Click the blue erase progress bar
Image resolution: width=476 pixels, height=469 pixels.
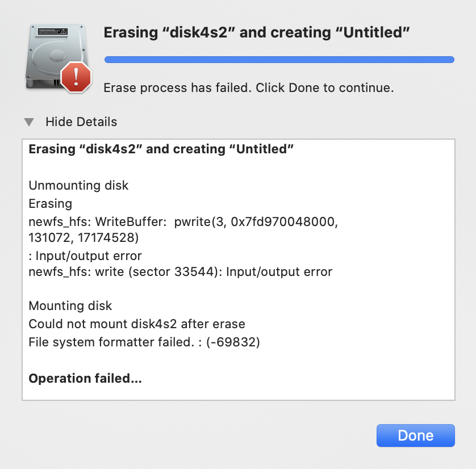279,60
